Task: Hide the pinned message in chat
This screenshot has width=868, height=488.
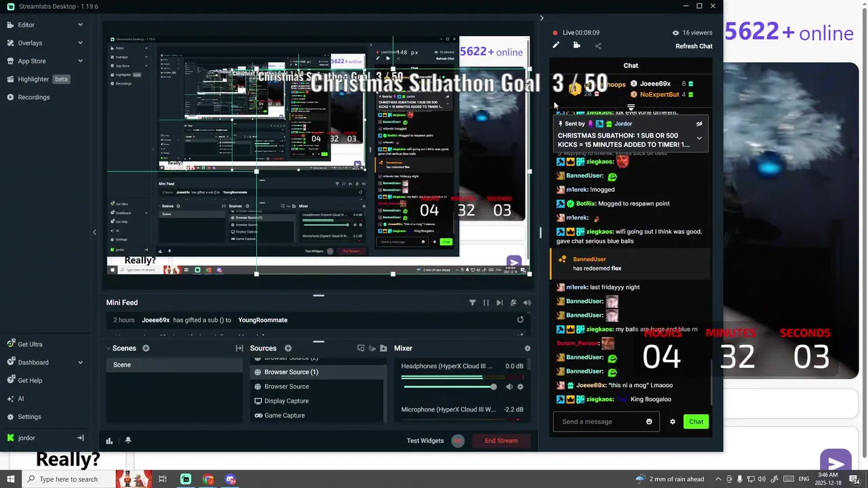Action: click(x=699, y=124)
